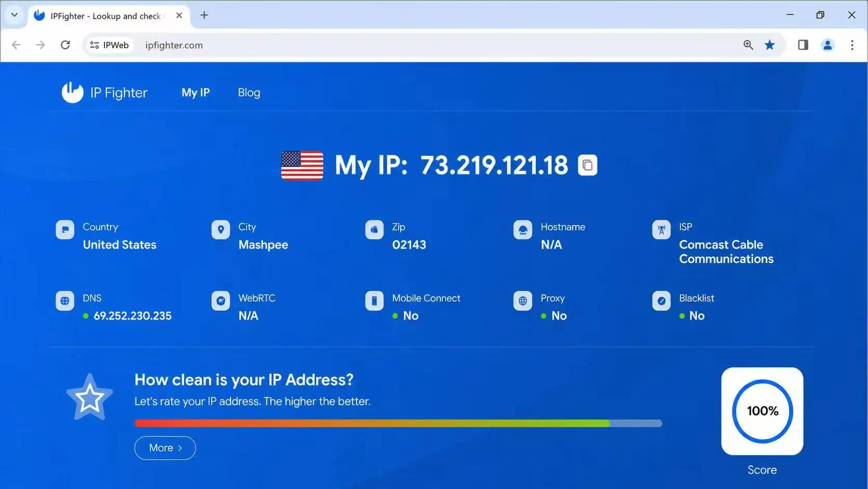The image size is (868, 489).
Task: Click the Mobile Connect phone icon
Action: (x=374, y=301)
